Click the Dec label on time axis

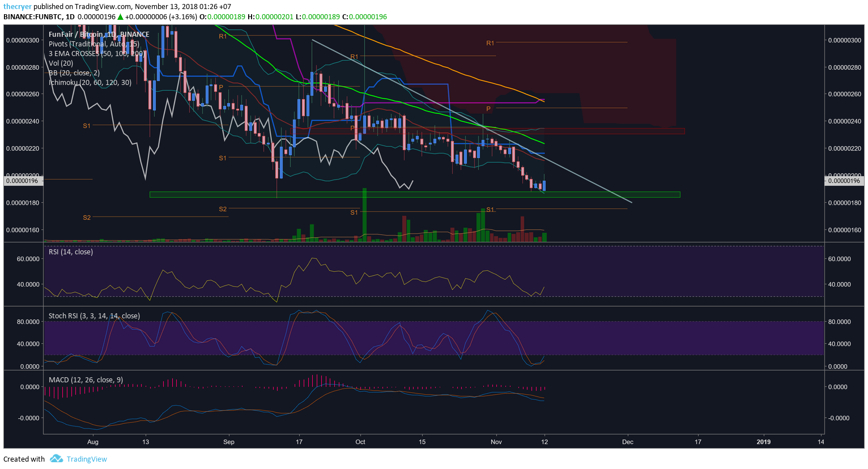(628, 442)
